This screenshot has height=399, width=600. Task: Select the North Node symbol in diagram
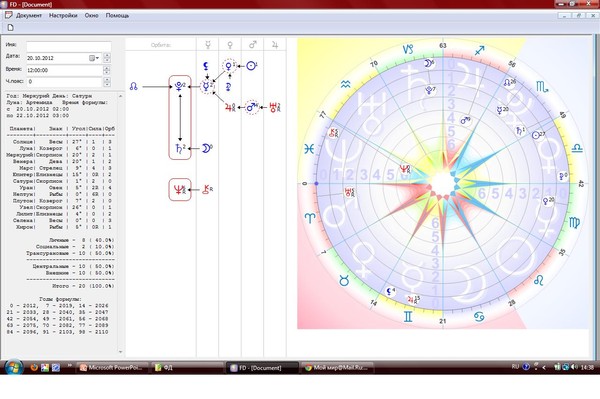134,86
